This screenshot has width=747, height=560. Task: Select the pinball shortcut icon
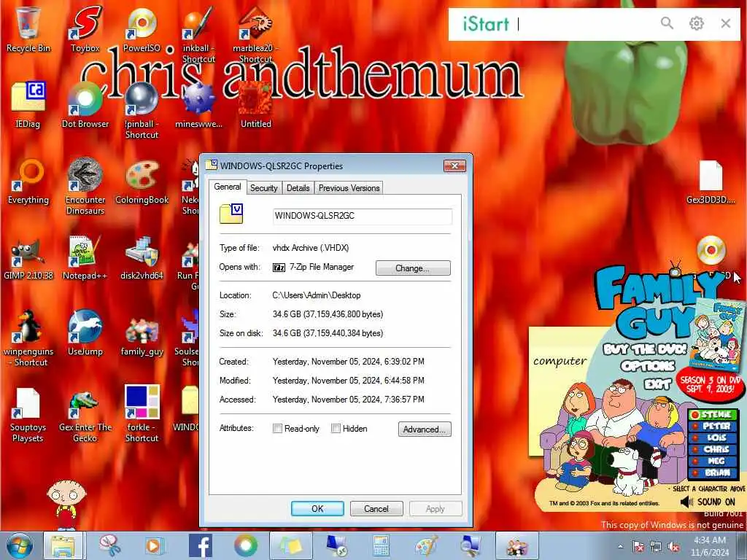tap(142, 111)
